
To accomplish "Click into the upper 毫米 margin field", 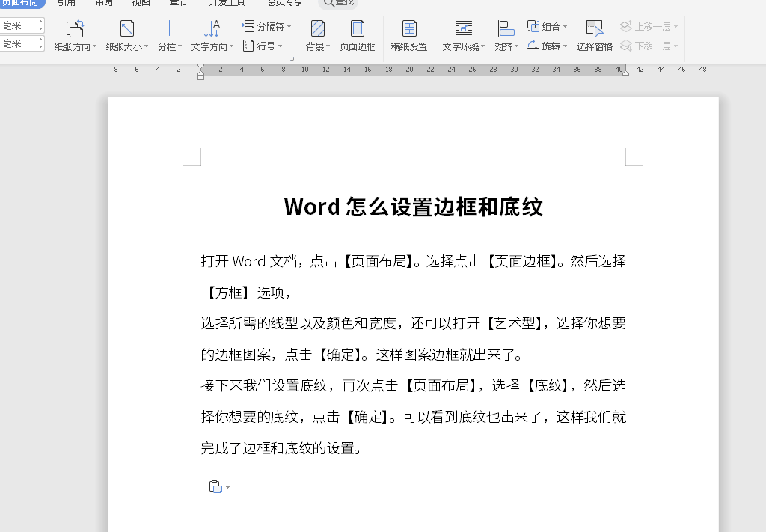I will tap(19, 25).
